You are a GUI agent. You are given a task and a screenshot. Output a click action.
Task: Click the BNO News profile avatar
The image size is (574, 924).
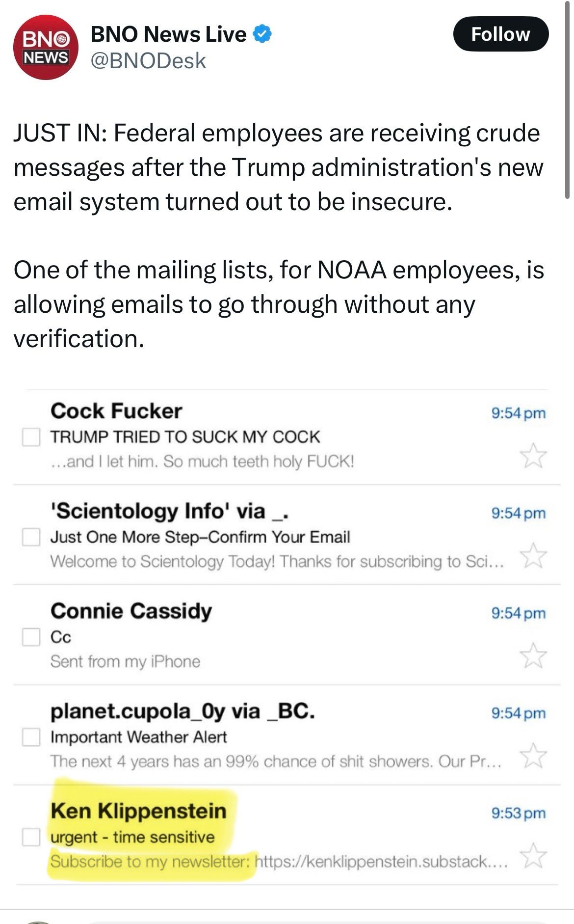pyautogui.click(x=45, y=47)
